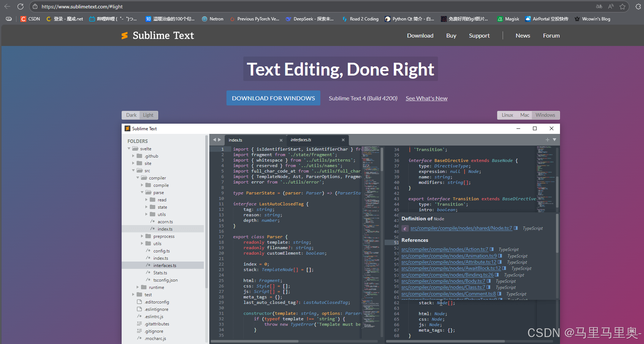
Task: Switch to the interfaces.ts editor tab
Action: pos(317,140)
